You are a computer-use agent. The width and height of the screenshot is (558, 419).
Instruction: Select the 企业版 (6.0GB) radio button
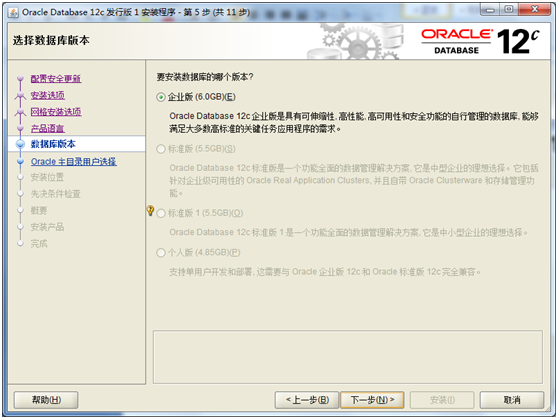[x=161, y=97]
